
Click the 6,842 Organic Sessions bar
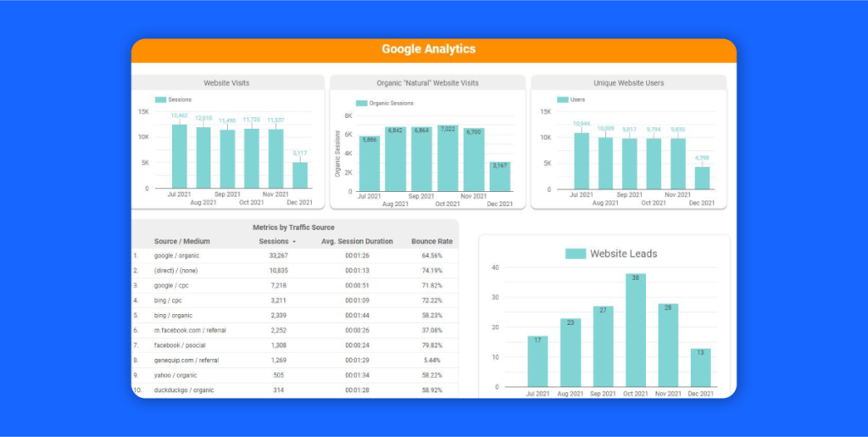pos(396,159)
